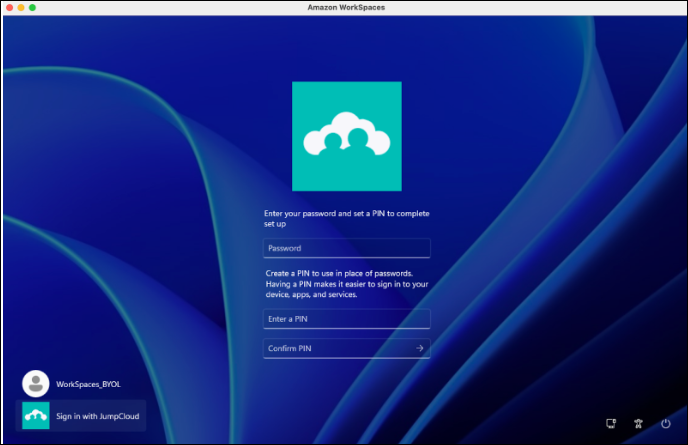The height and width of the screenshot is (445, 688).
Task: Minimize the Amazon WorkSpaces window
Action: (x=20, y=7)
